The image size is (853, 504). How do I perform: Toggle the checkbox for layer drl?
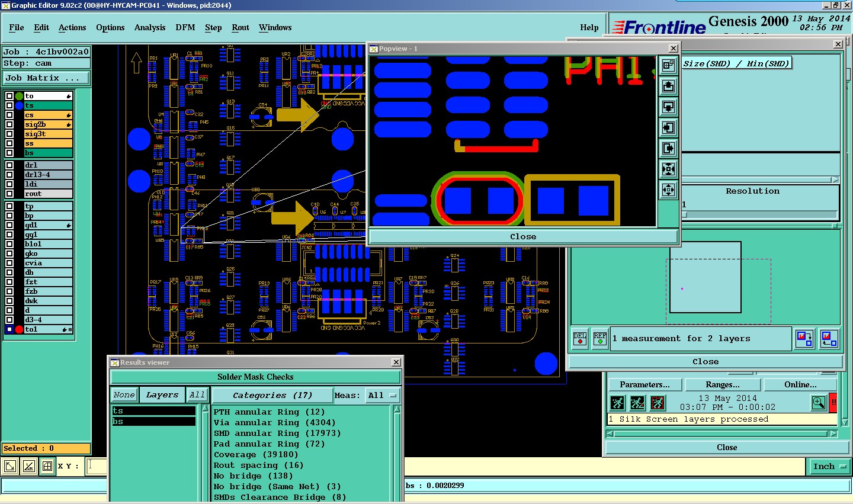(x=9, y=165)
